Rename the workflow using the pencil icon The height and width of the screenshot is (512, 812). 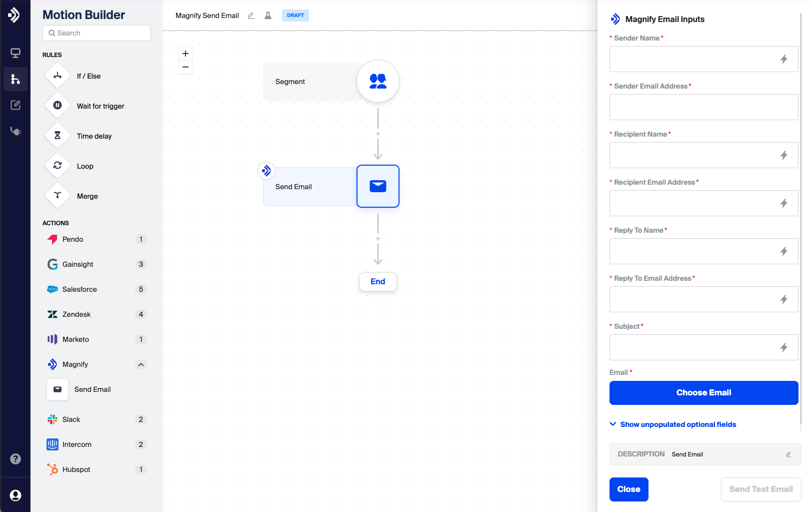point(250,16)
